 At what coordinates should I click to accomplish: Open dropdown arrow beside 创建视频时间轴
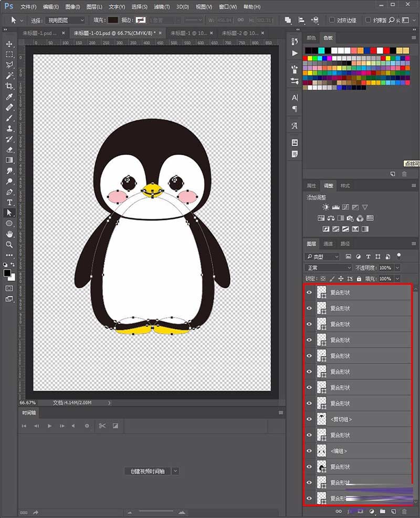tap(175, 471)
